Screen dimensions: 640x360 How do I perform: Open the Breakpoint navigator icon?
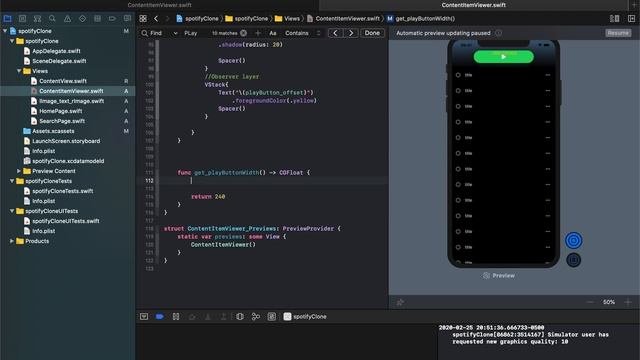click(x=112, y=18)
